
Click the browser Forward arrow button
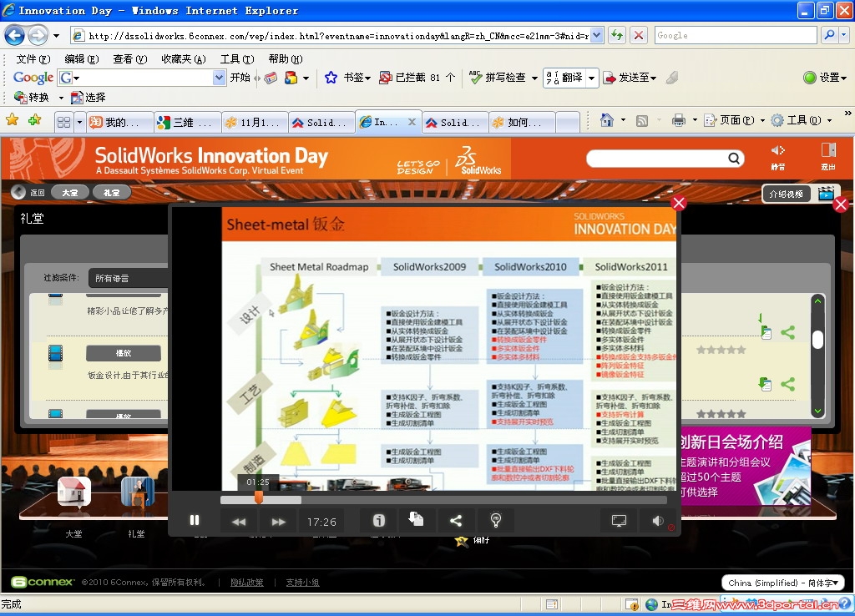pyautogui.click(x=38, y=36)
